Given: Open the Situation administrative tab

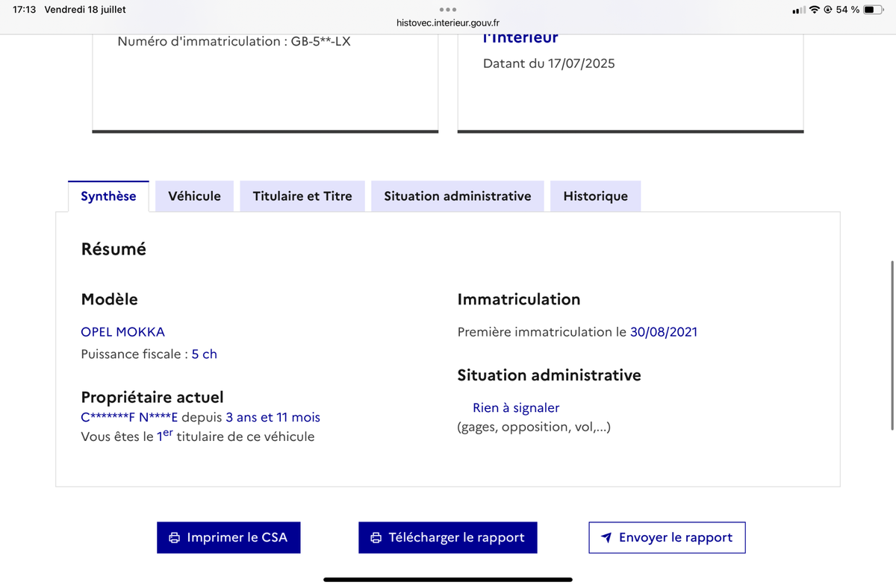Looking at the screenshot, I should [458, 196].
